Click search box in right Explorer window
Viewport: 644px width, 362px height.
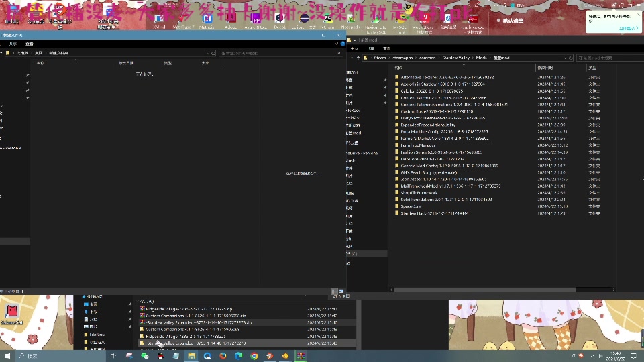tap(610, 58)
